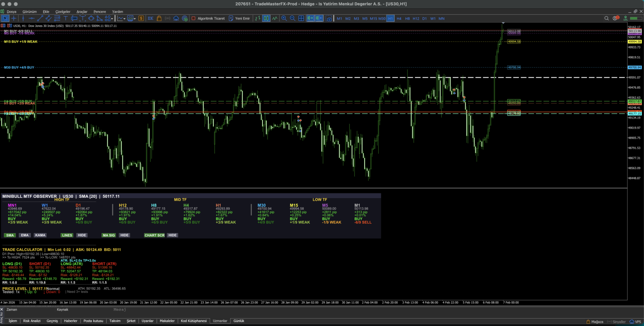Switch to the Haberler tab
This screenshot has width=644, height=326.
point(70,321)
